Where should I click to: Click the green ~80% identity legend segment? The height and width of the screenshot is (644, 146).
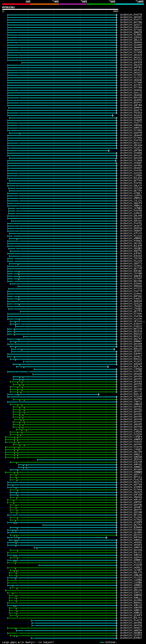[x=101, y=4]
